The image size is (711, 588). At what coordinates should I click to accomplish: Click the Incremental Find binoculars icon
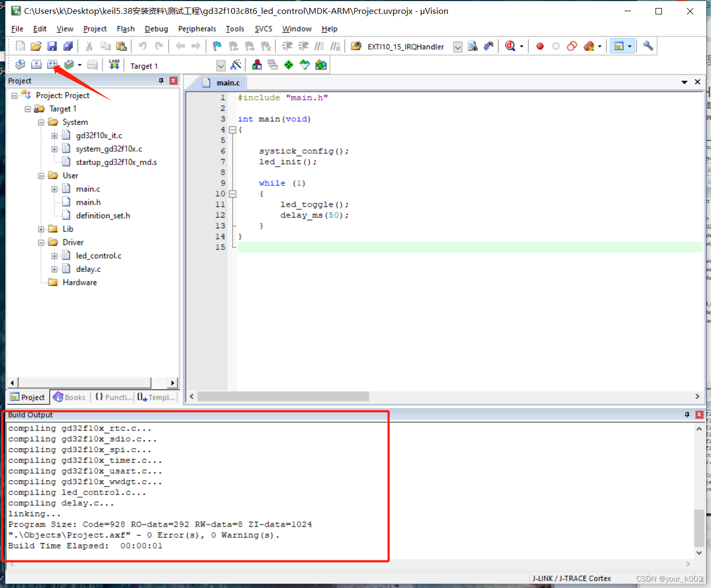(x=488, y=46)
